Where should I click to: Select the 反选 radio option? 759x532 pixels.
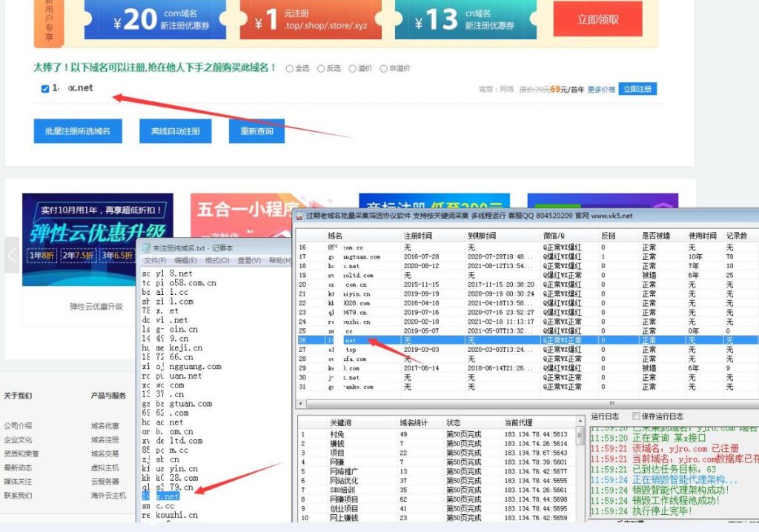321,69
